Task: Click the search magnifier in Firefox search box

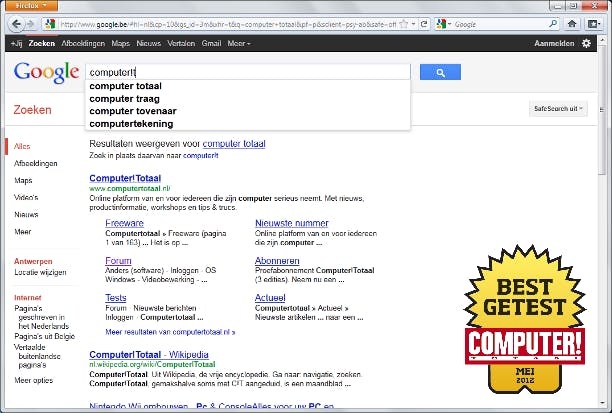Action: click(x=553, y=24)
